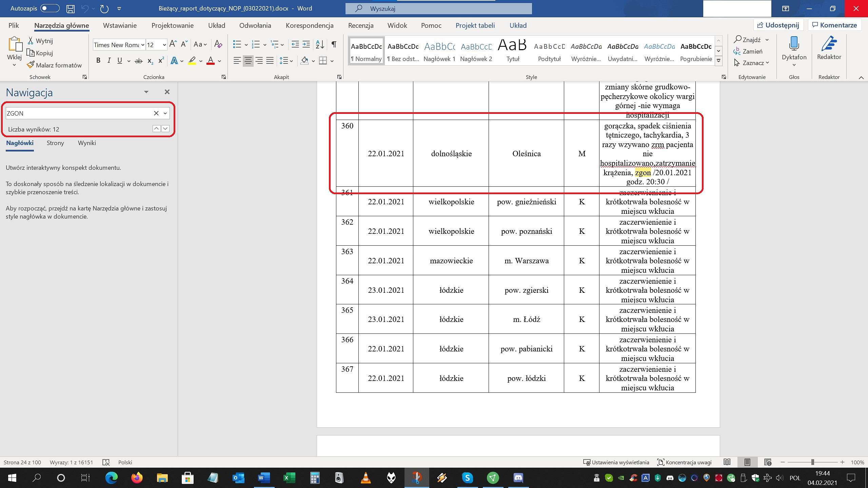868x488 pixels.
Task: Open Nawigacja pane options arrow
Action: tap(146, 92)
